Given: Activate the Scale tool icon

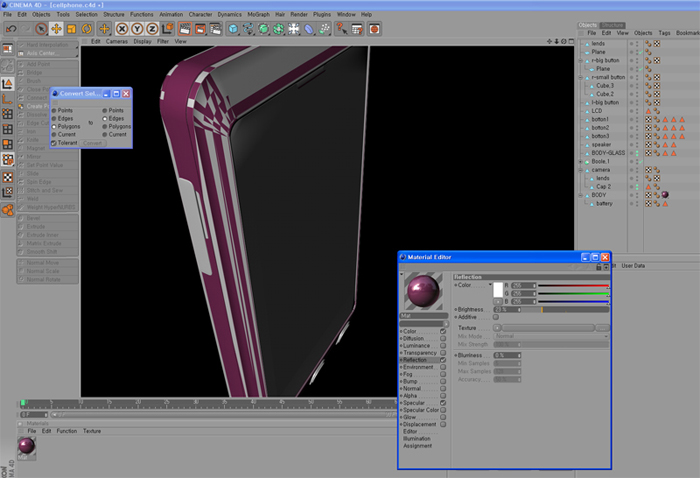Looking at the screenshot, I should click(x=71, y=29).
